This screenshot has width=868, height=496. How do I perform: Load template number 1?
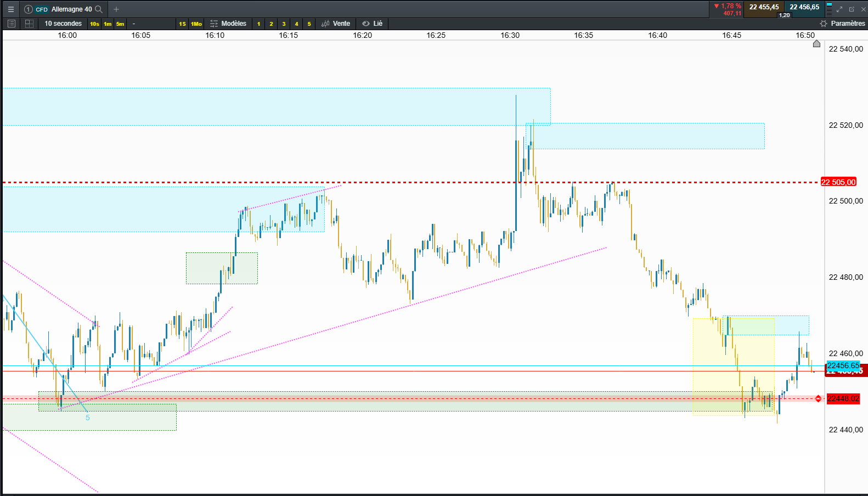tap(259, 24)
